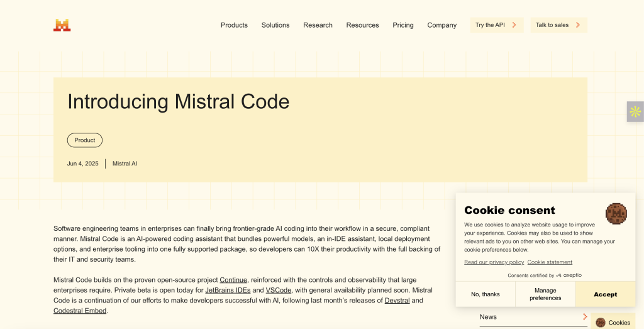
Task: Open Manage preferences for cookies
Action: pos(545,294)
